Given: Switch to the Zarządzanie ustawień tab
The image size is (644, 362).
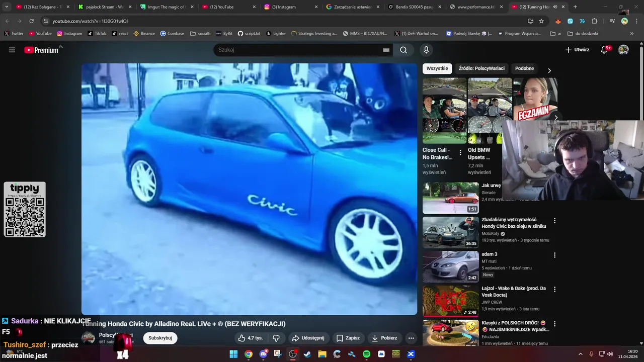Looking at the screenshot, I should coord(353,7).
